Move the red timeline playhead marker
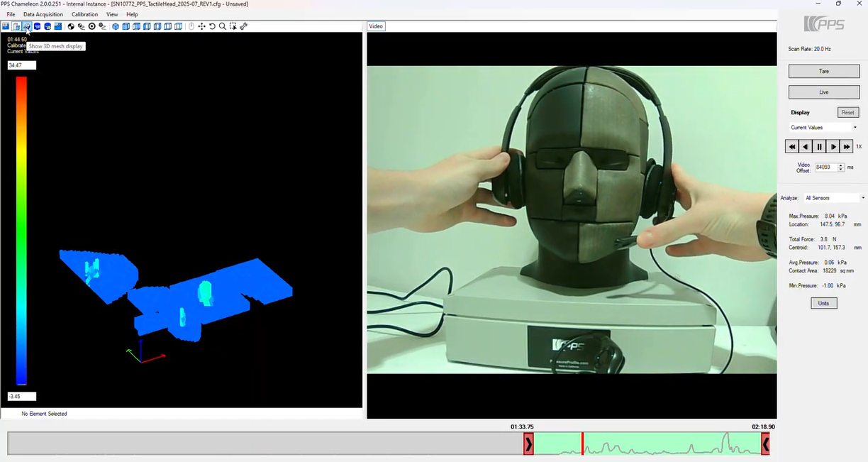The image size is (868, 462). 582,442
